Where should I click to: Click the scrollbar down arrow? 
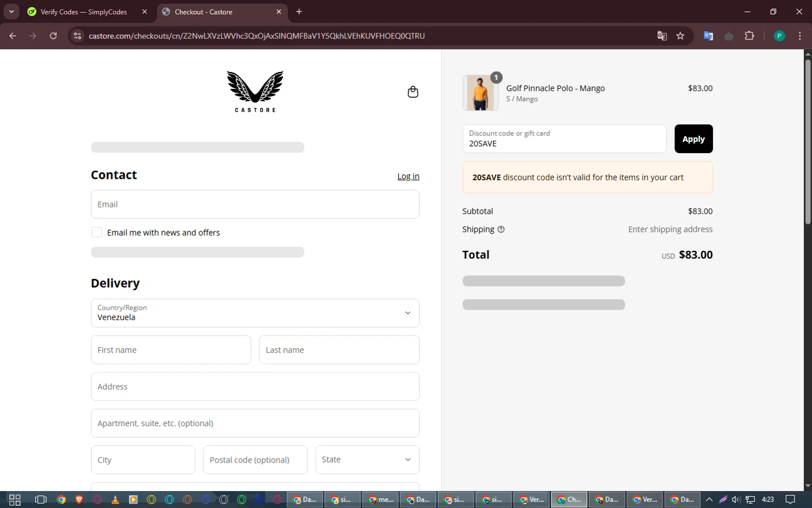pos(808,486)
